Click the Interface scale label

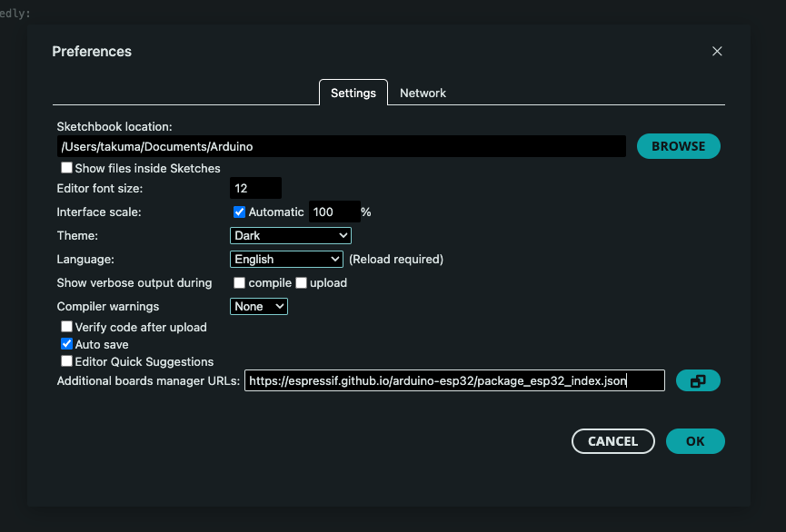point(99,212)
